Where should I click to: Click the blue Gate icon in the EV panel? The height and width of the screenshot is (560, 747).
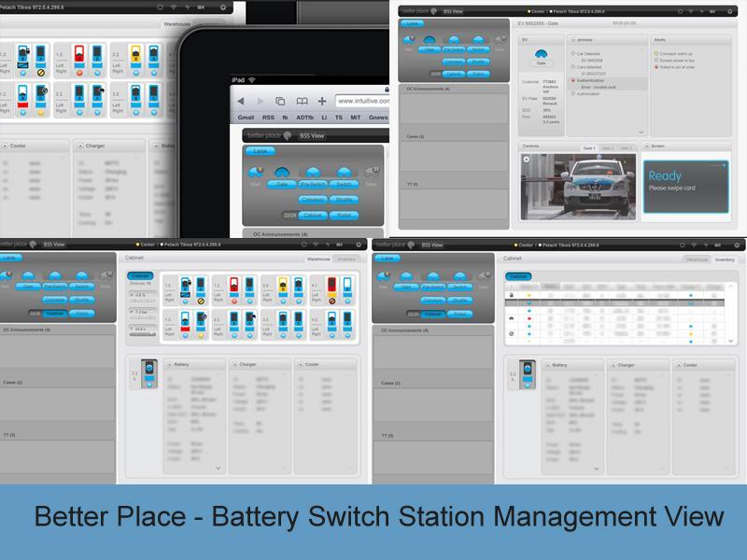[x=542, y=53]
